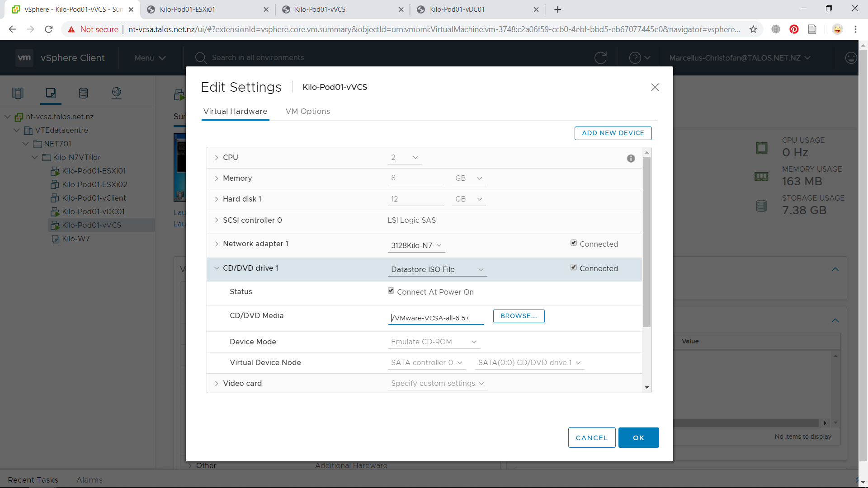Screen dimensions: 868x488
Task: Click the CPU info icon
Action: click(x=631, y=158)
